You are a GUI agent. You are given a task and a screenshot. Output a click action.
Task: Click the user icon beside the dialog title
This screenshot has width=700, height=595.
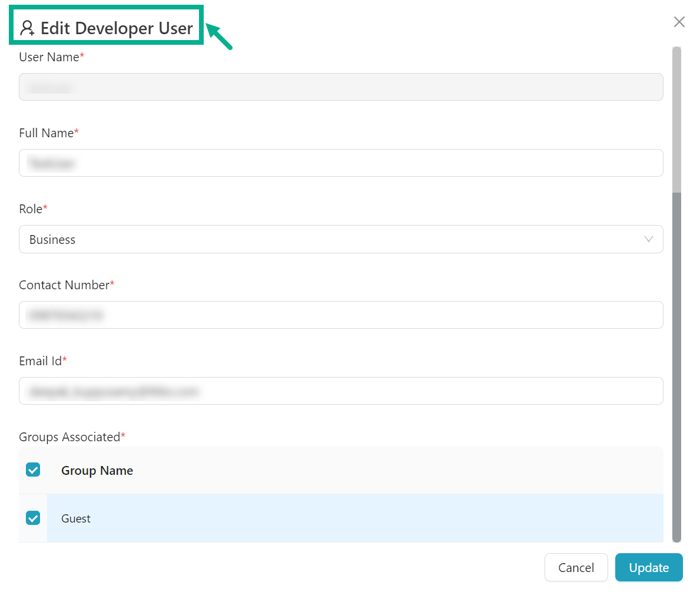pyautogui.click(x=27, y=28)
